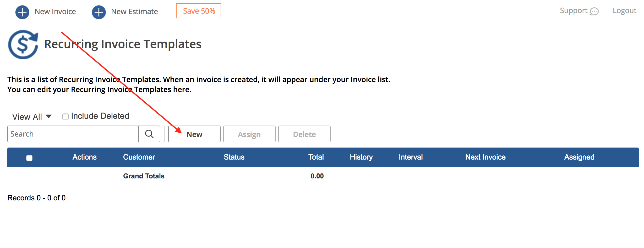
Task: Toggle the select-all checkbox in table header
Action: click(29, 158)
